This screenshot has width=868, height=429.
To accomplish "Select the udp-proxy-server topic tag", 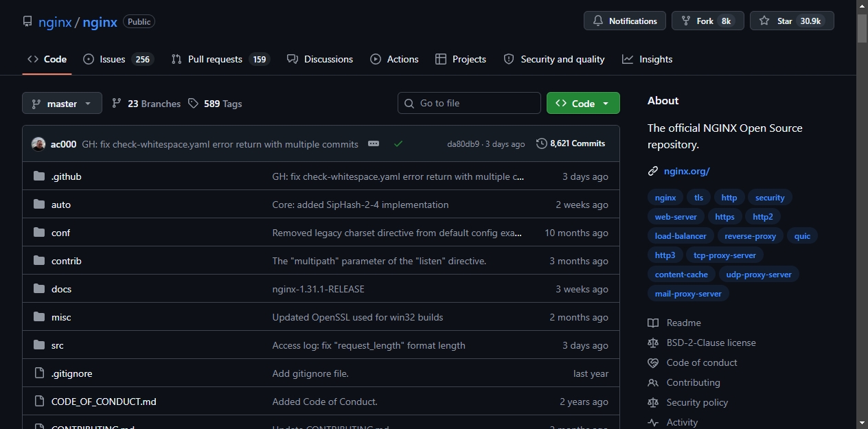I will tap(759, 274).
